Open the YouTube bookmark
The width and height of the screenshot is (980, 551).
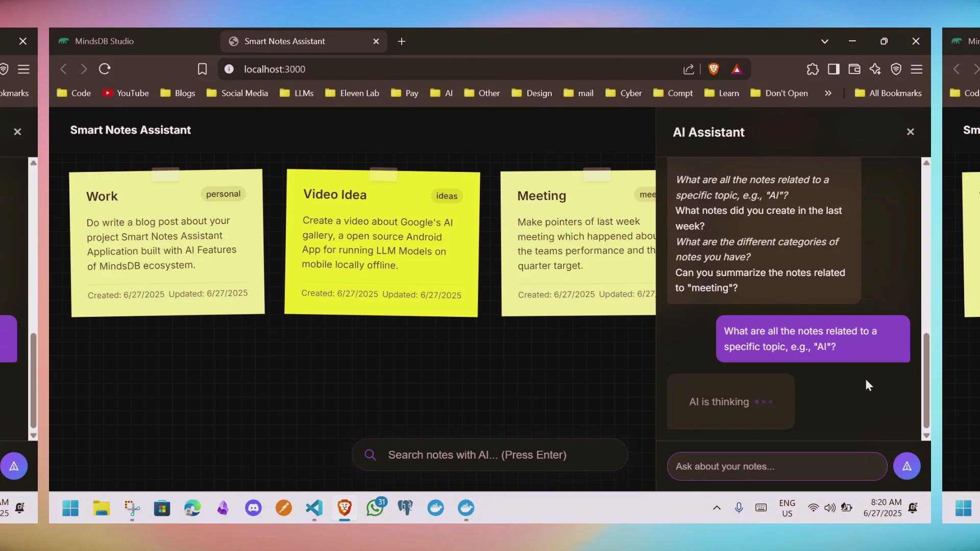(x=126, y=93)
